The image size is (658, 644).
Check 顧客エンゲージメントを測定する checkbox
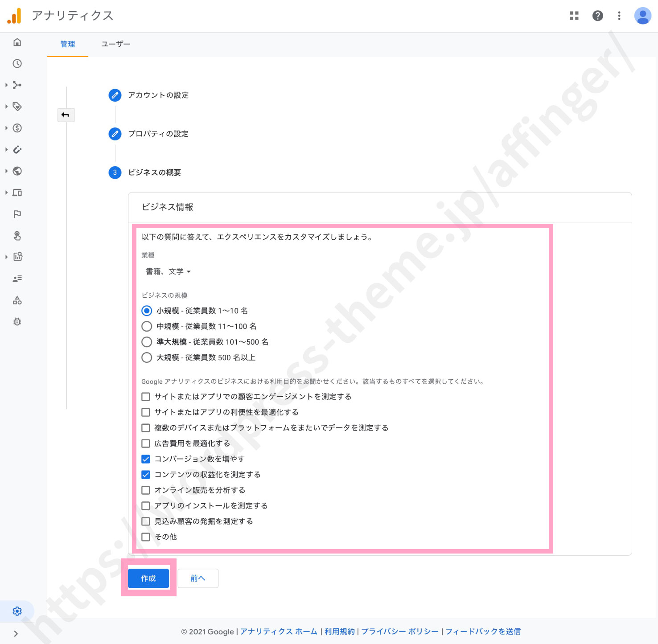(x=146, y=397)
